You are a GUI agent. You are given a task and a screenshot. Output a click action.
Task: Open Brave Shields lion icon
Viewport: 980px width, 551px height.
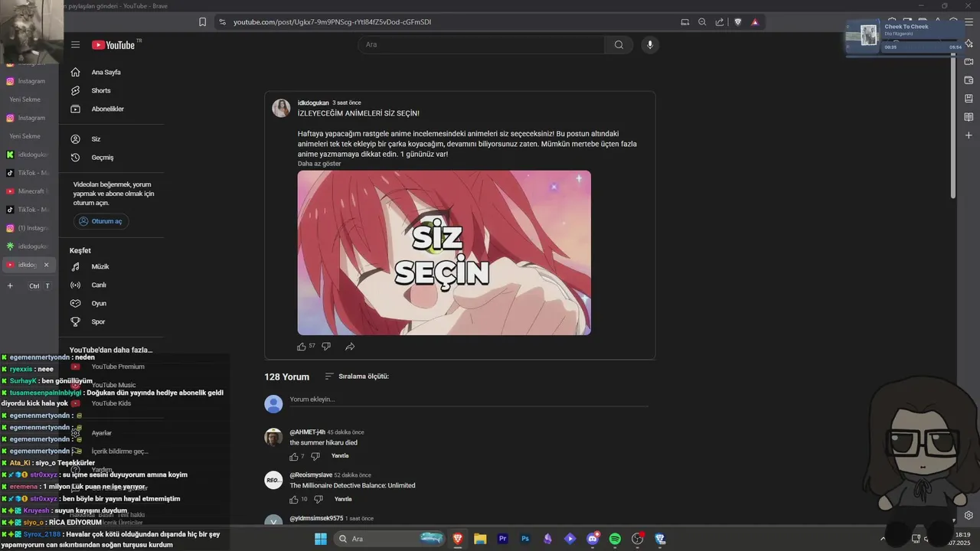coord(738,22)
